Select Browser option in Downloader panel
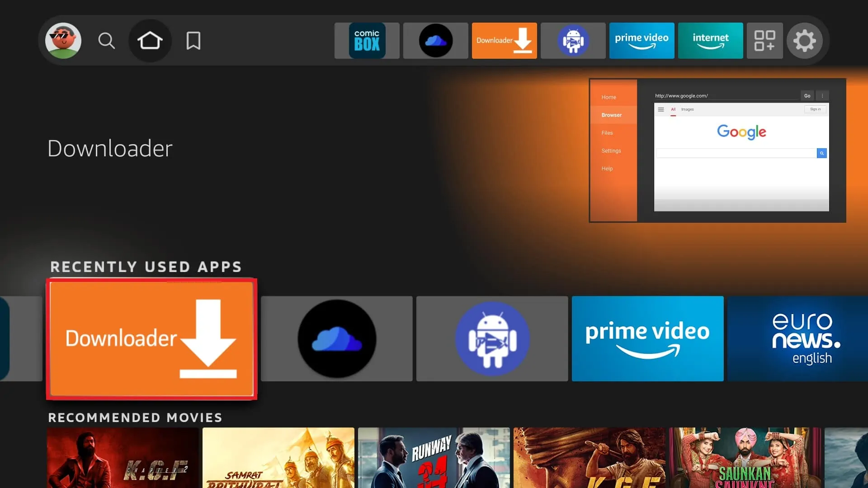868x488 pixels. coord(611,115)
